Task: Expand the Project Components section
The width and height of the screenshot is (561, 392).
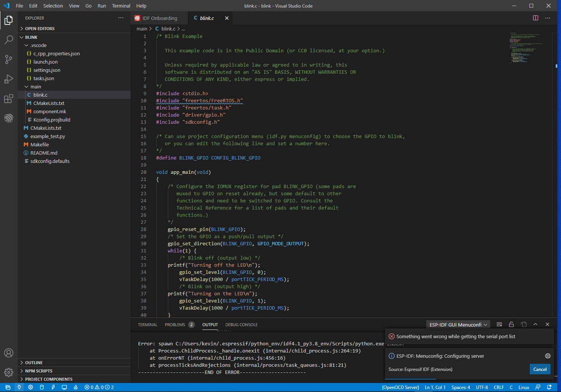Action: point(74,379)
